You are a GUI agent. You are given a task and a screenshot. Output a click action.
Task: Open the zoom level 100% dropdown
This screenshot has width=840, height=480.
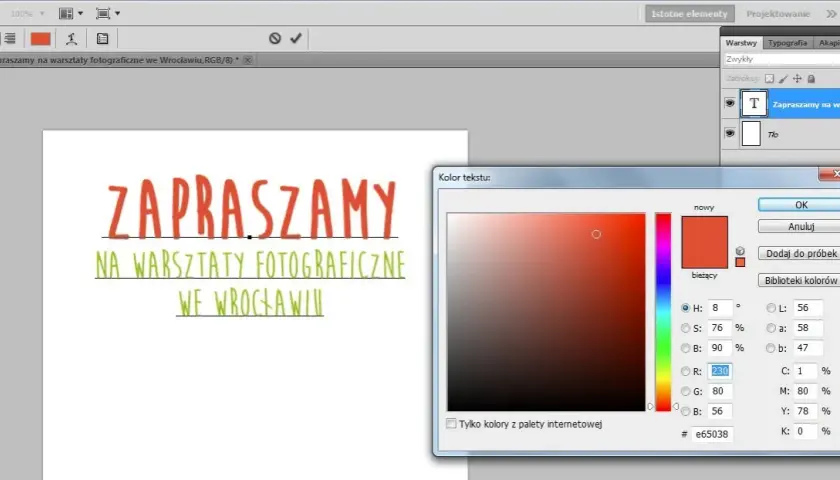pyautogui.click(x=27, y=13)
